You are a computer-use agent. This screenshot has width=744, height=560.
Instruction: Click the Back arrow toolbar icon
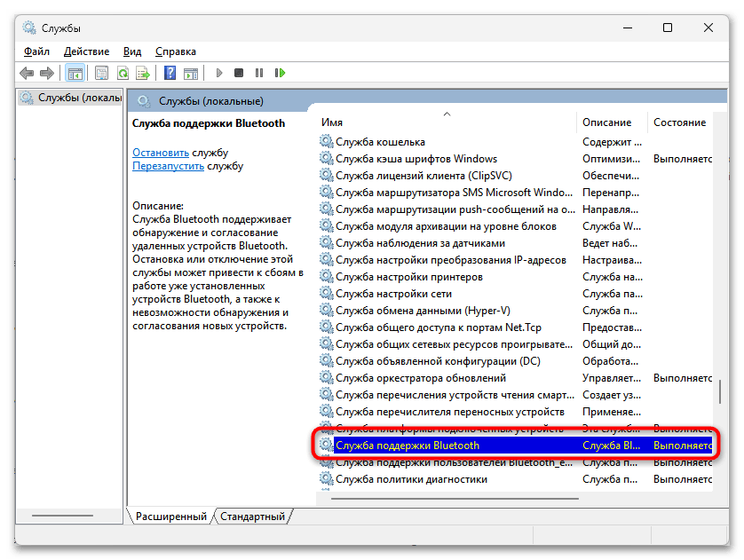27,73
